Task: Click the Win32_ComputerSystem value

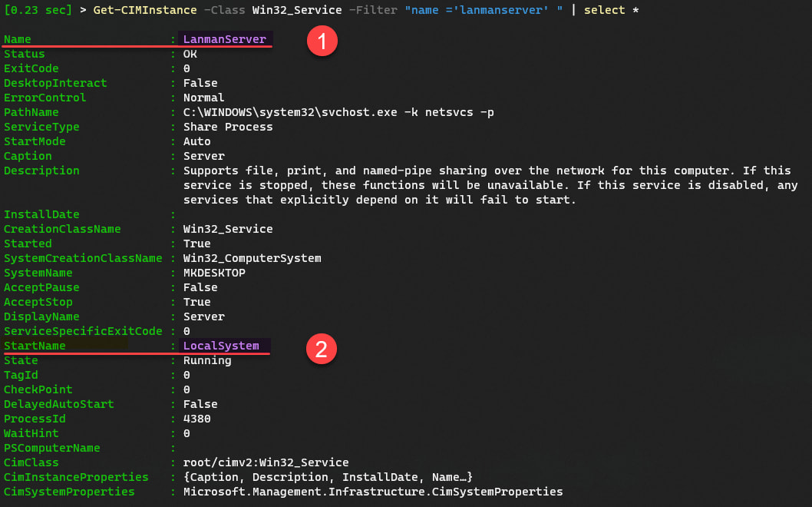Action: click(252, 258)
